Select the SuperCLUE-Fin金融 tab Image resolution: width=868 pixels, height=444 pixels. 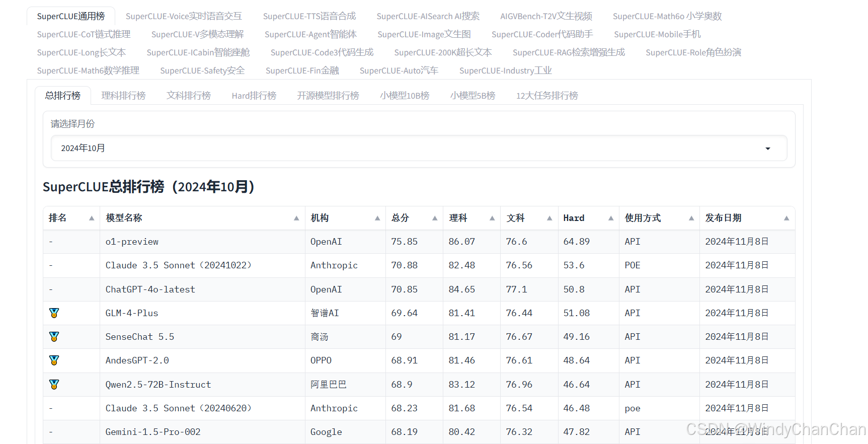click(302, 70)
